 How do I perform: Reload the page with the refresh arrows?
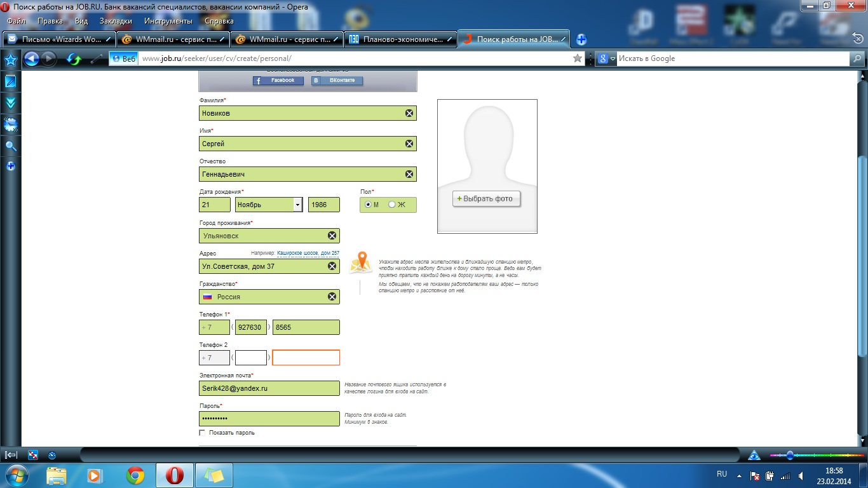74,59
